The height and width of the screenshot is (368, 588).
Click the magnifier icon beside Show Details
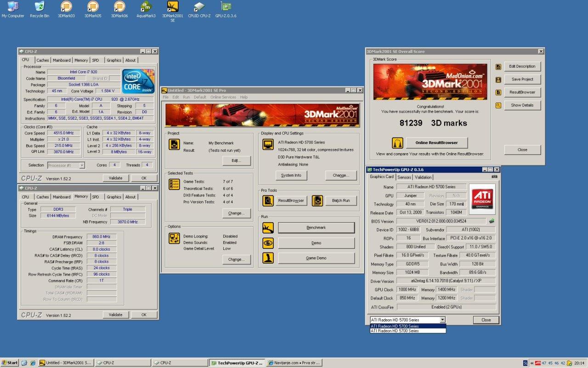[498, 105]
